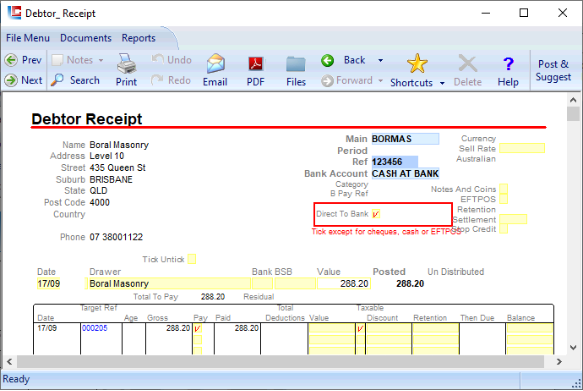Click the Delete X icon

[468, 63]
